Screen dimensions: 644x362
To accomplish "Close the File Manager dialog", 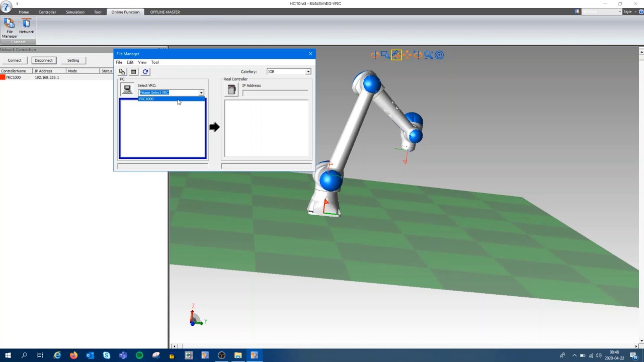I will pyautogui.click(x=310, y=54).
